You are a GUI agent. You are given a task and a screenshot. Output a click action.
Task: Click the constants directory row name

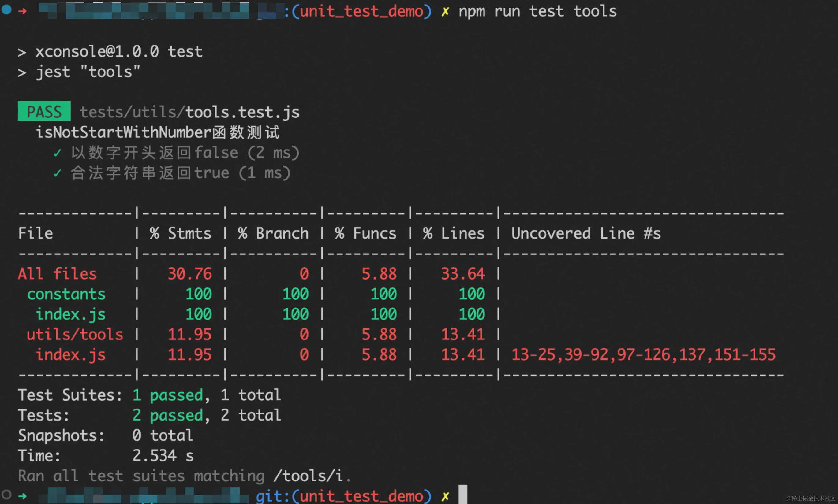[66, 294]
